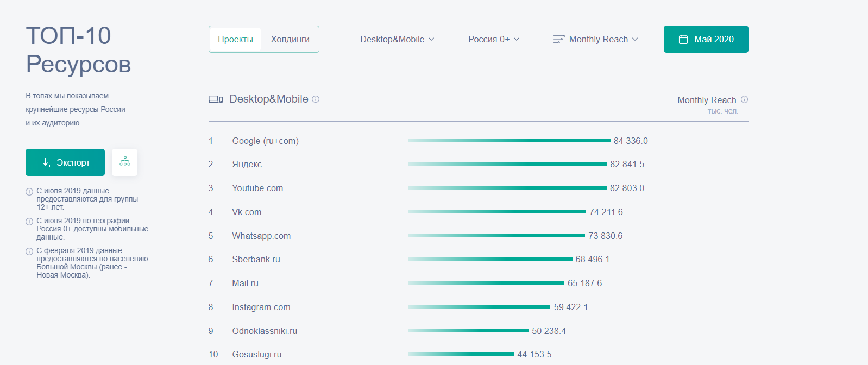Screen dimensions: 868x365
Task: Click the device icon before Desktop&Mobile heading
Action: click(x=216, y=99)
